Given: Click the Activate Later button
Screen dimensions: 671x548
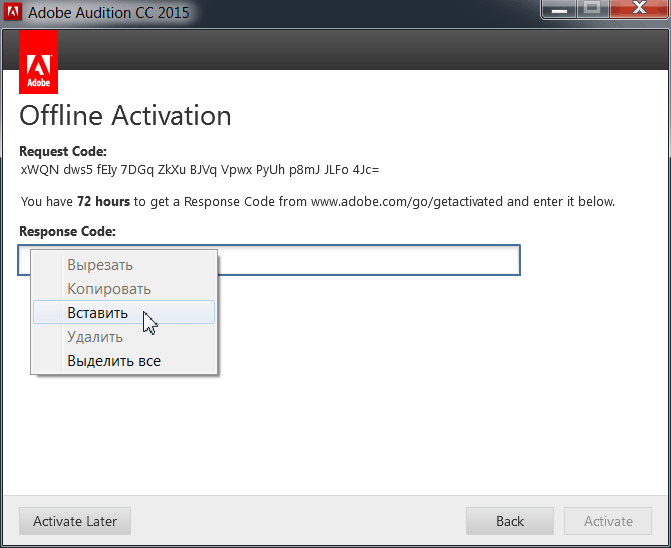Looking at the screenshot, I should click(x=75, y=521).
